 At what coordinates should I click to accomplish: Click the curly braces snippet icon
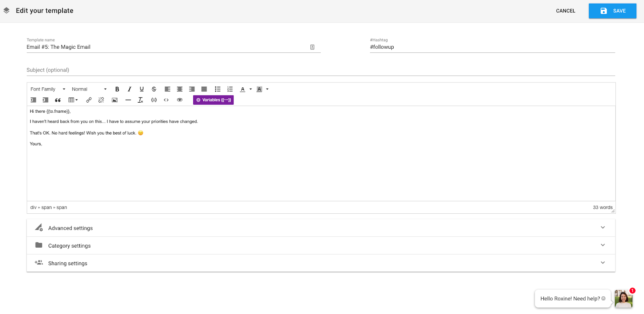pyautogui.click(x=154, y=100)
